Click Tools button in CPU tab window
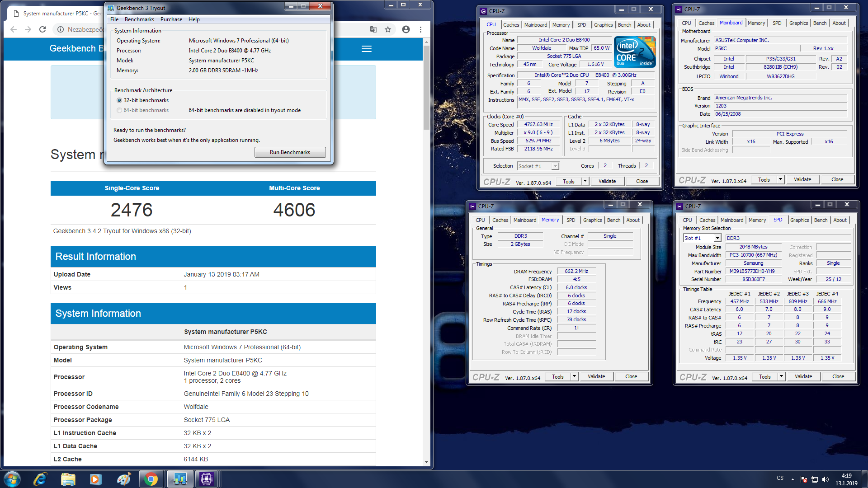Viewport: 868px width, 488px height. [569, 181]
